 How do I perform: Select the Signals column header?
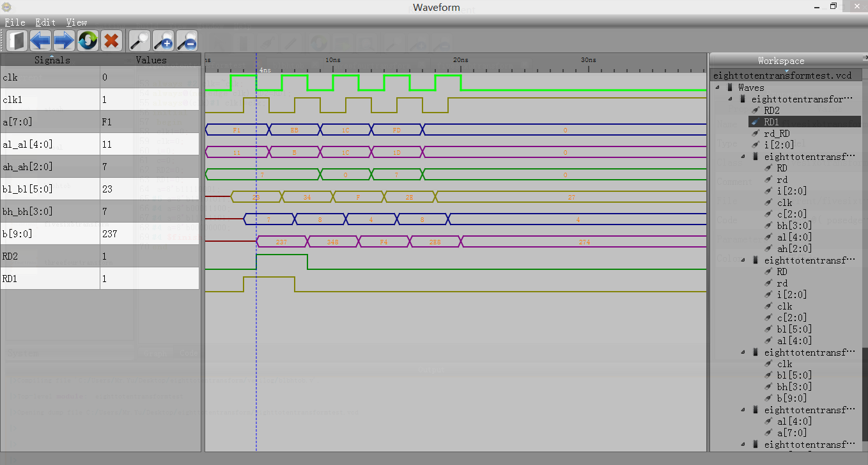click(51, 60)
